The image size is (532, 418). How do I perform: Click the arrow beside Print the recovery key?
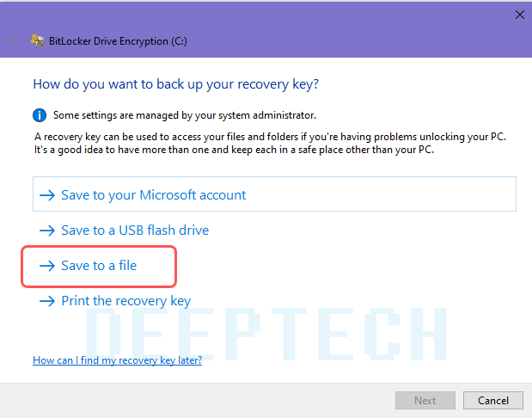47,301
